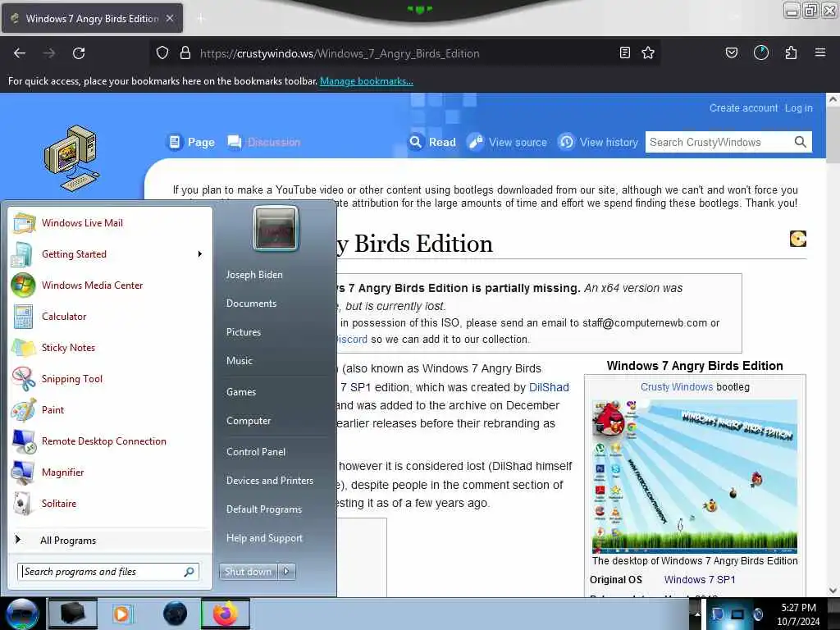Open Remote Desktop Connection
Image resolution: width=840 pixels, height=630 pixels.
pyautogui.click(x=110, y=441)
